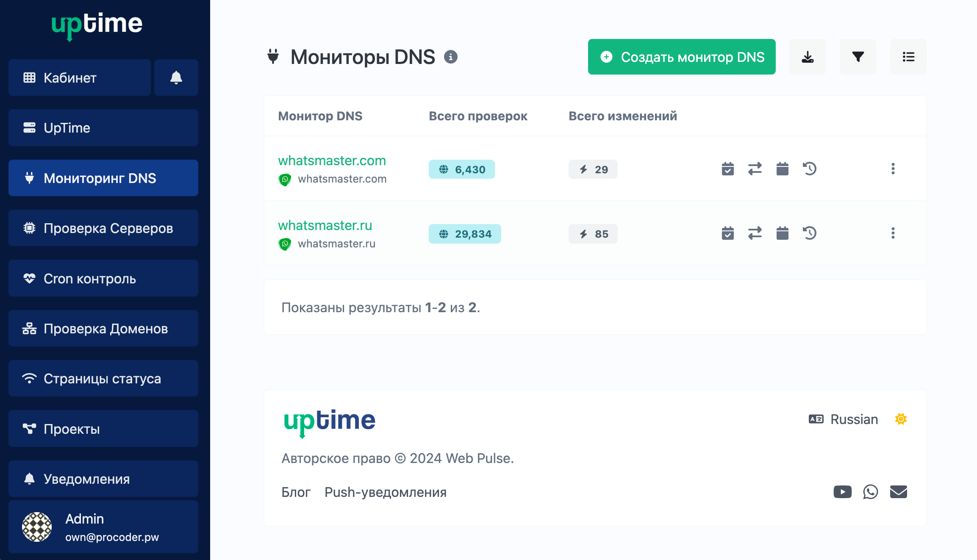This screenshot has width=977, height=560.
Task: Toggle light theme sun icon in footer
Action: tap(900, 419)
